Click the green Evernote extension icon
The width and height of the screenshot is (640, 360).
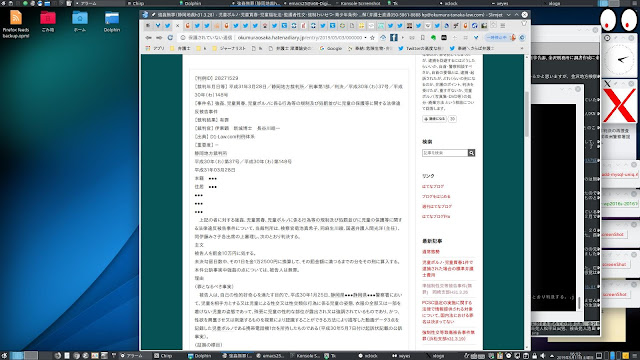433,38
